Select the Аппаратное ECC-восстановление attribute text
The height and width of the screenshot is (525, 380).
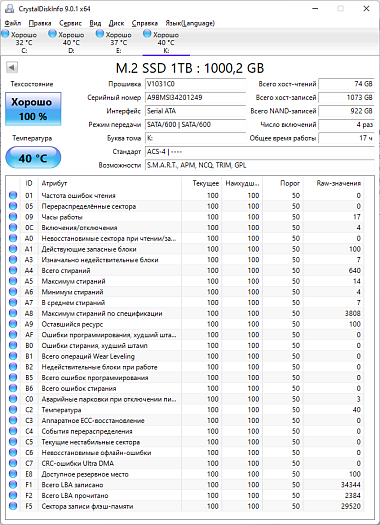(93, 421)
